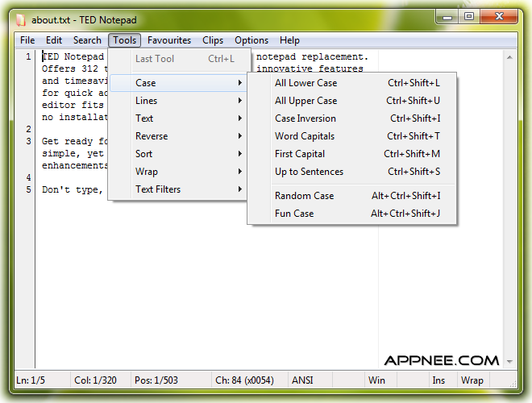
Task: Click the Col: 1/320 status field
Action: (x=101, y=380)
